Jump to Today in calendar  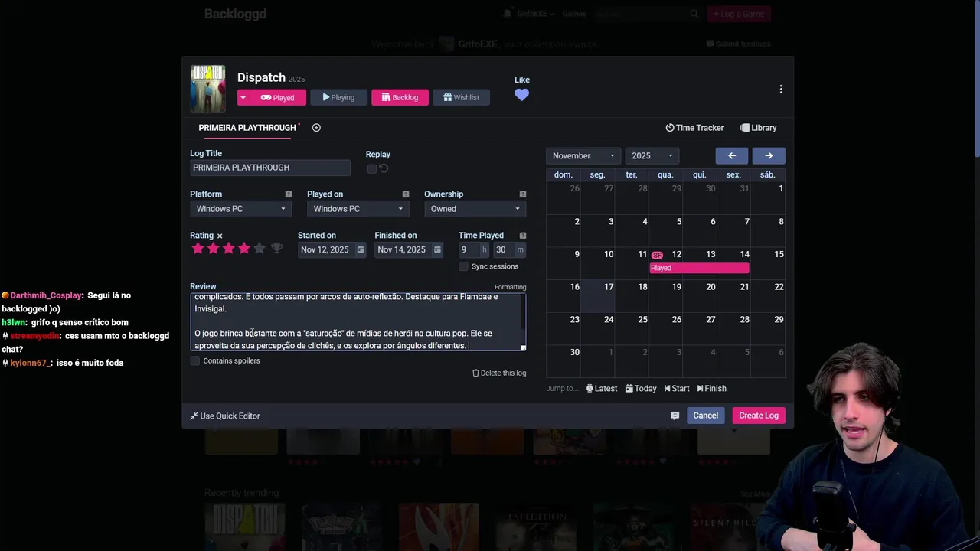tap(641, 388)
